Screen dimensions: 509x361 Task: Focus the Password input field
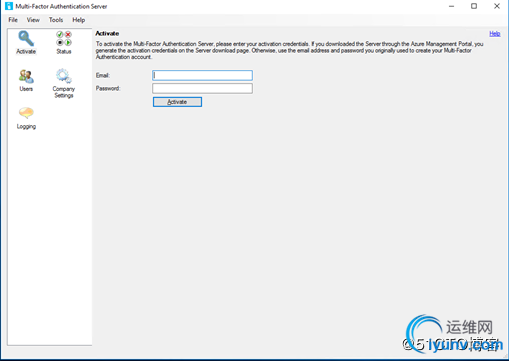click(x=202, y=88)
